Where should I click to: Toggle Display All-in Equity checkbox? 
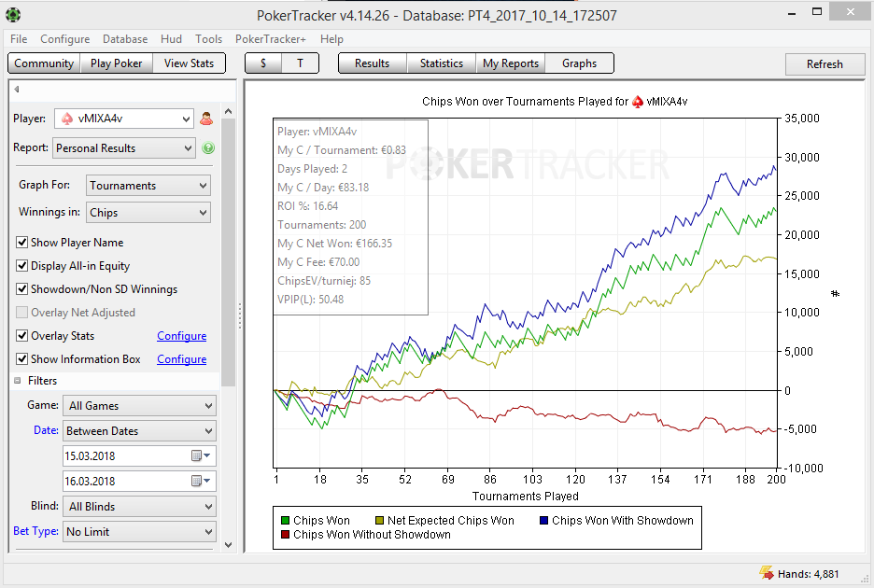pyautogui.click(x=21, y=265)
